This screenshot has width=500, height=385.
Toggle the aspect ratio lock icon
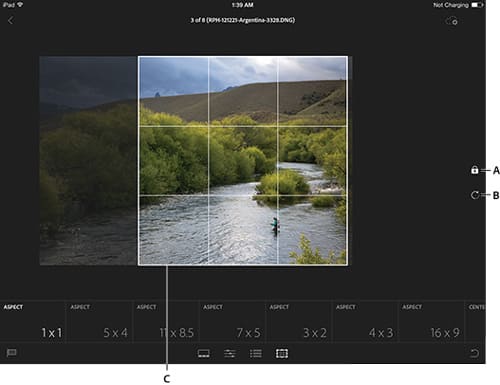pyautogui.click(x=475, y=170)
